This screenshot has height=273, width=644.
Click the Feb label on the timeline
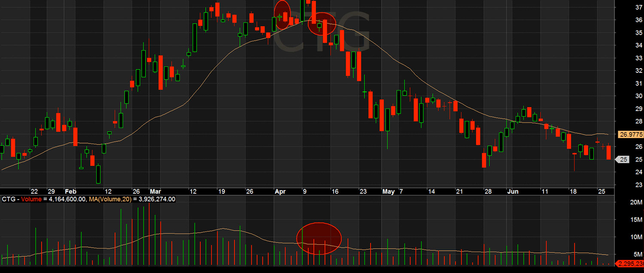click(72, 192)
